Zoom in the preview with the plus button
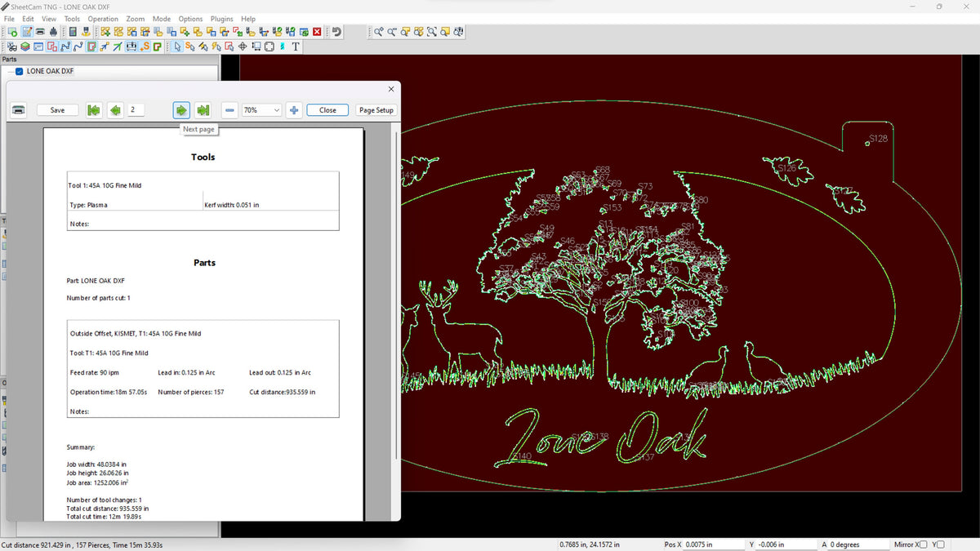 coord(294,109)
